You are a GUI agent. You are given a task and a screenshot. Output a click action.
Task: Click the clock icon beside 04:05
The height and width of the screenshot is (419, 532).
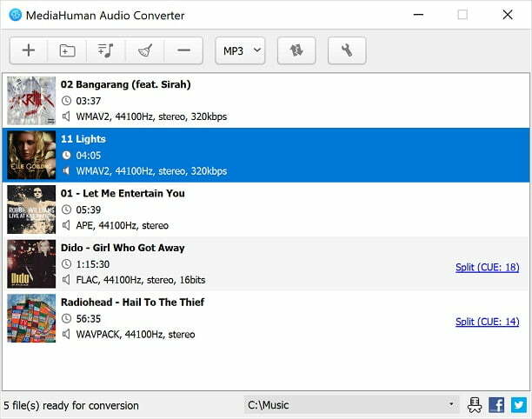pos(66,155)
